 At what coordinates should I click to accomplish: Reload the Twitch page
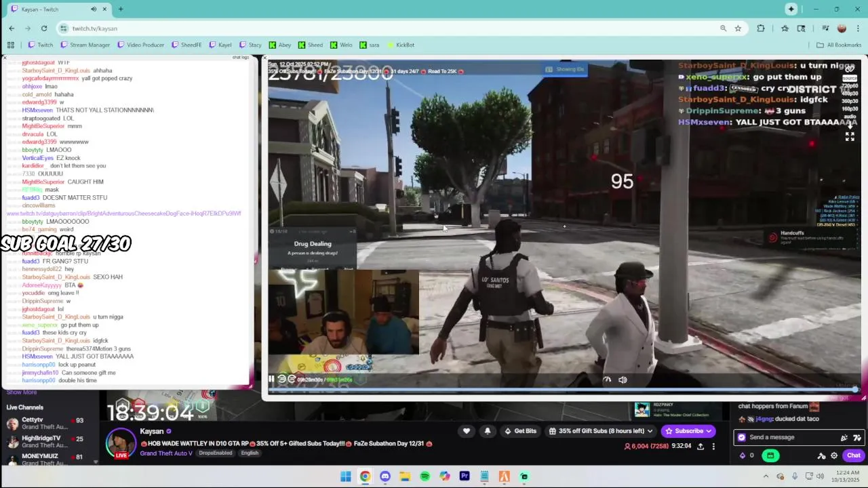[x=44, y=28]
